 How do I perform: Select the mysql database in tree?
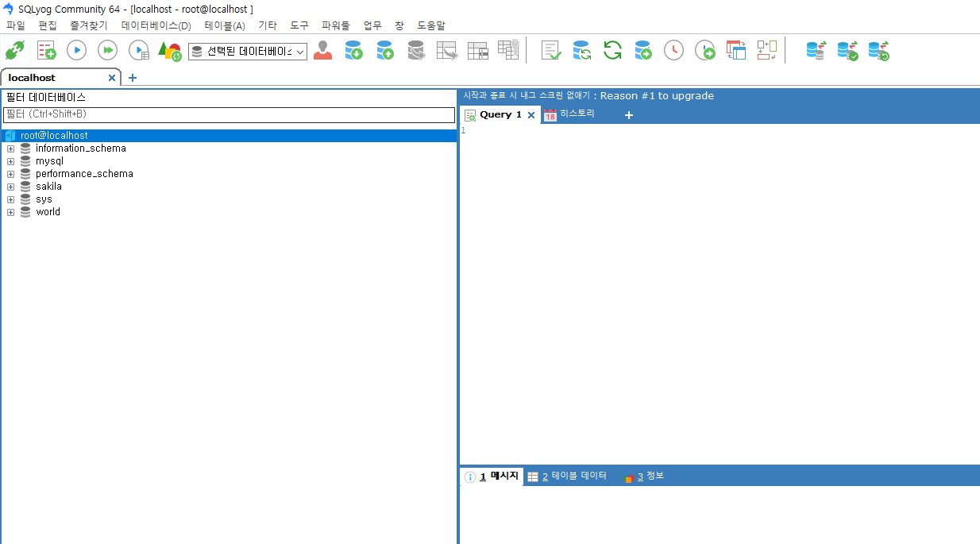click(x=49, y=161)
